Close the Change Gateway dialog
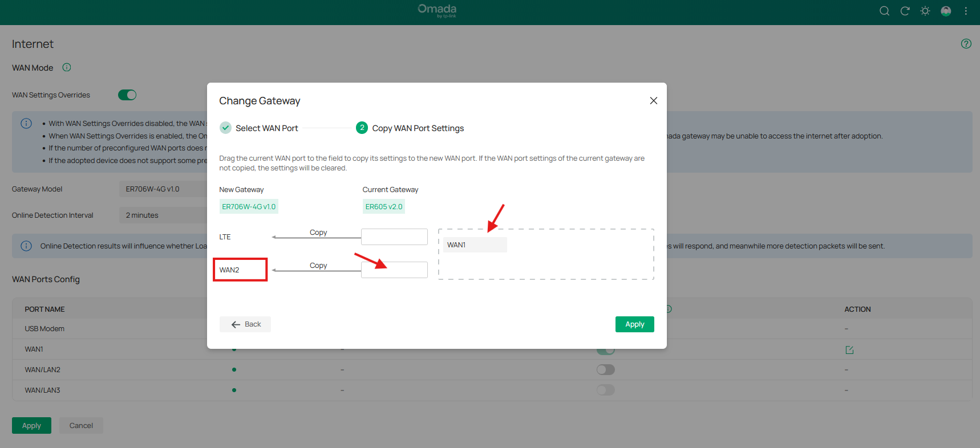Image resolution: width=980 pixels, height=448 pixels. click(654, 100)
